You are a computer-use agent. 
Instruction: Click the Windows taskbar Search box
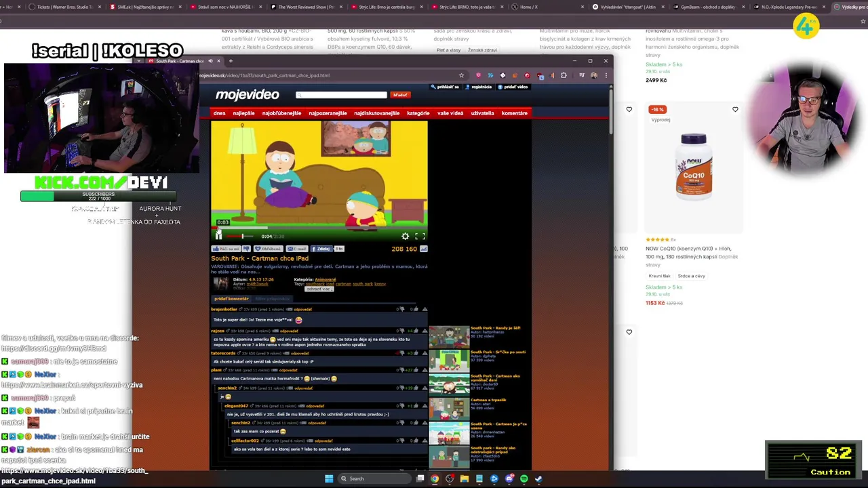click(374, 479)
